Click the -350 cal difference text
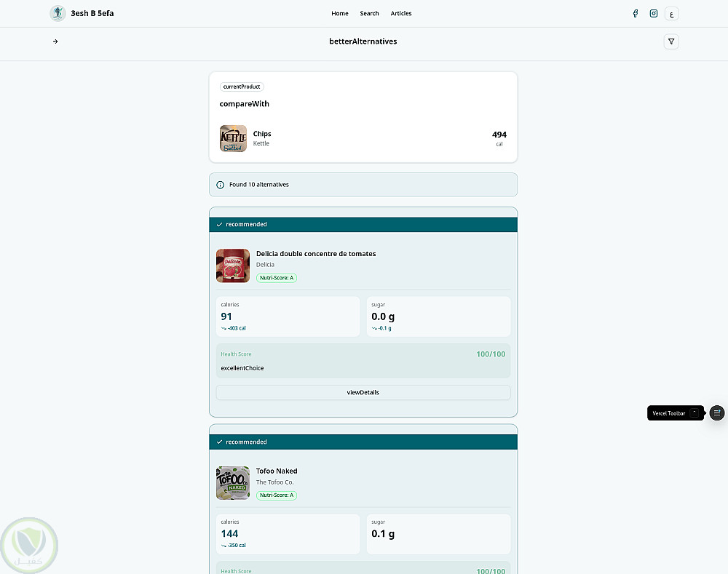Image resolution: width=728 pixels, height=574 pixels. click(x=234, y=546)
